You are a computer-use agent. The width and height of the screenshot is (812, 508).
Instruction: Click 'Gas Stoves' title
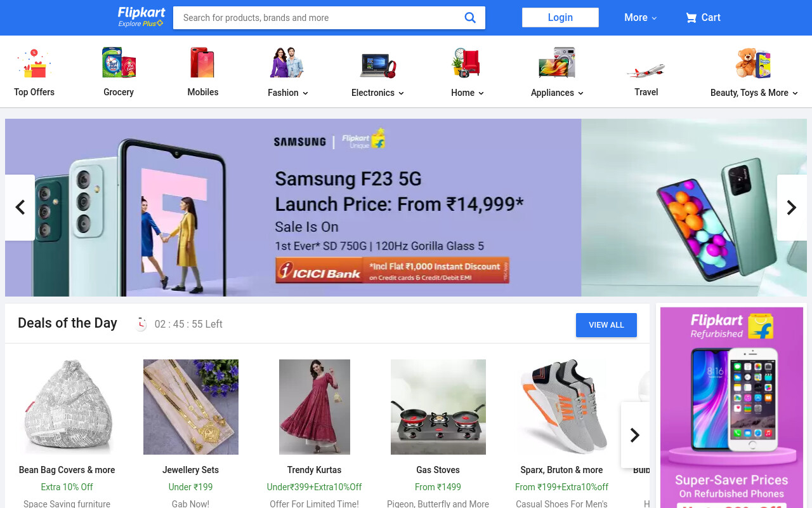pyautogui.click(x=438, y=470)
